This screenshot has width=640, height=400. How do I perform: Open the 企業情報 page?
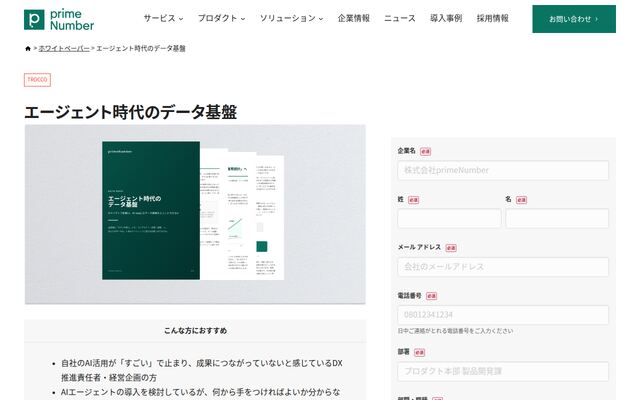click(353, 18)
